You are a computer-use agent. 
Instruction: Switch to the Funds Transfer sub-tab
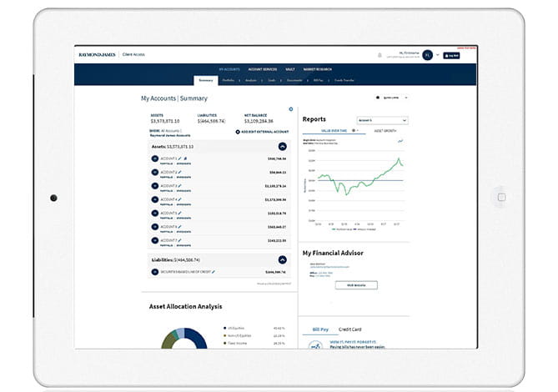[344, 80]
